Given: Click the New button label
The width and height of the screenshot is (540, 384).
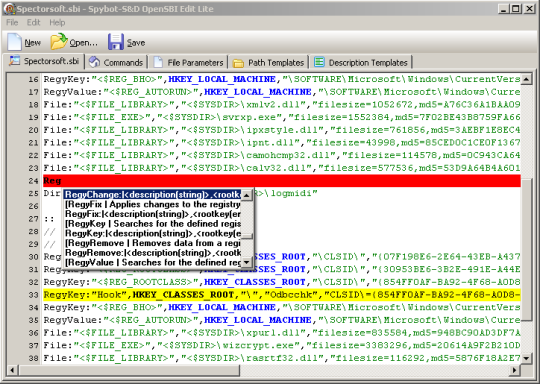Looking at the screenshot, I should point(32,43).
